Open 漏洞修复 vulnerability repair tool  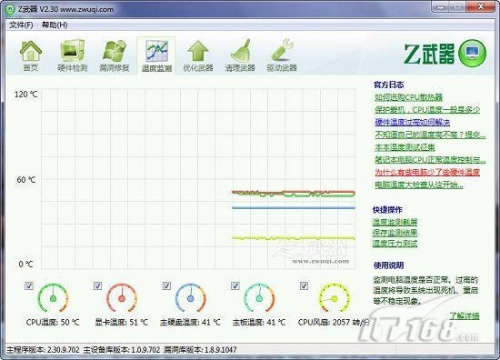click(114, 56)
